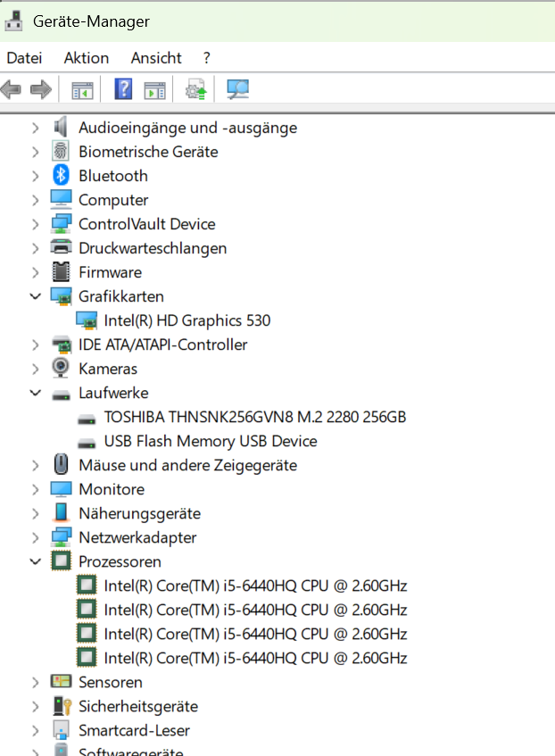Select TOSHIBA THNSNK256GVN8 M.2 2280 256GB drive
Image resolution: width=555 pixels, height=756 pixels.
255,417
